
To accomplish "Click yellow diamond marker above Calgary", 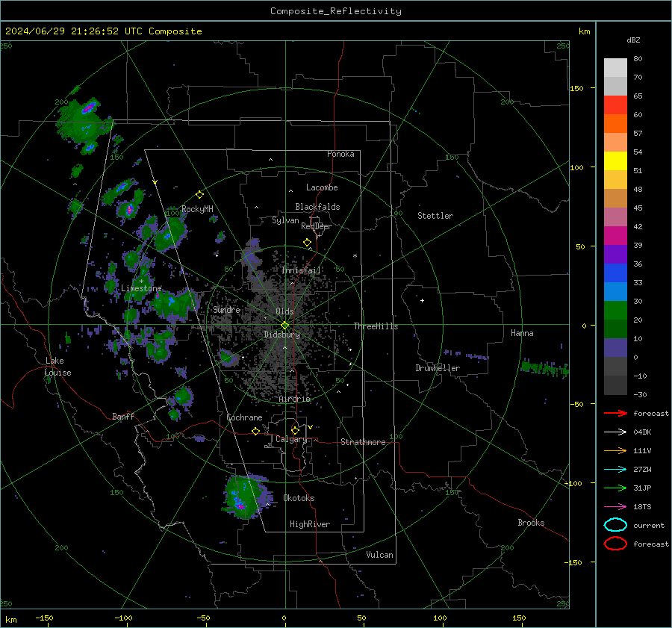I will pos(295,430).
